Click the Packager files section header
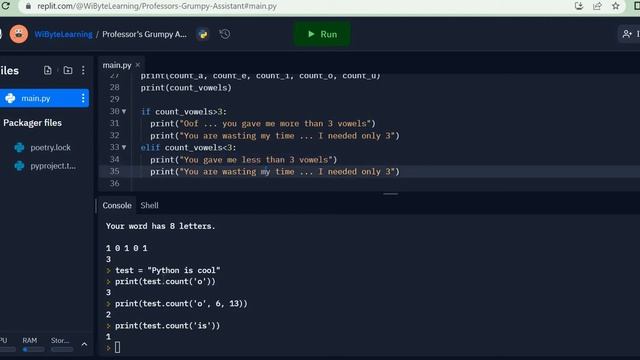640x360 pixels. click(x=33, y=123)
